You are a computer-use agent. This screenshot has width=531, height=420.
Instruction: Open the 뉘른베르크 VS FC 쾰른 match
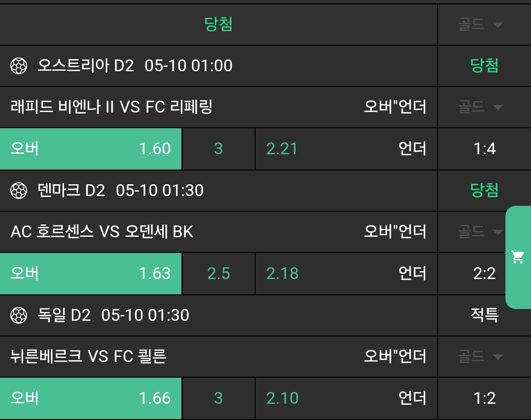[88, 356]
